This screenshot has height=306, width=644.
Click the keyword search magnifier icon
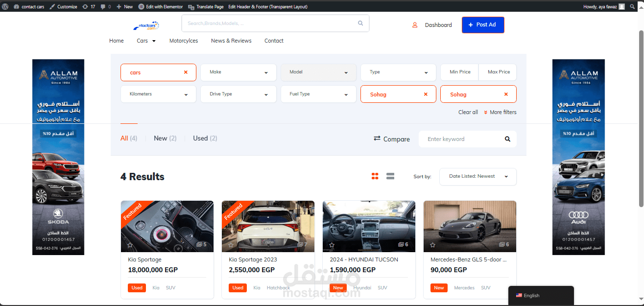point(507,139)
